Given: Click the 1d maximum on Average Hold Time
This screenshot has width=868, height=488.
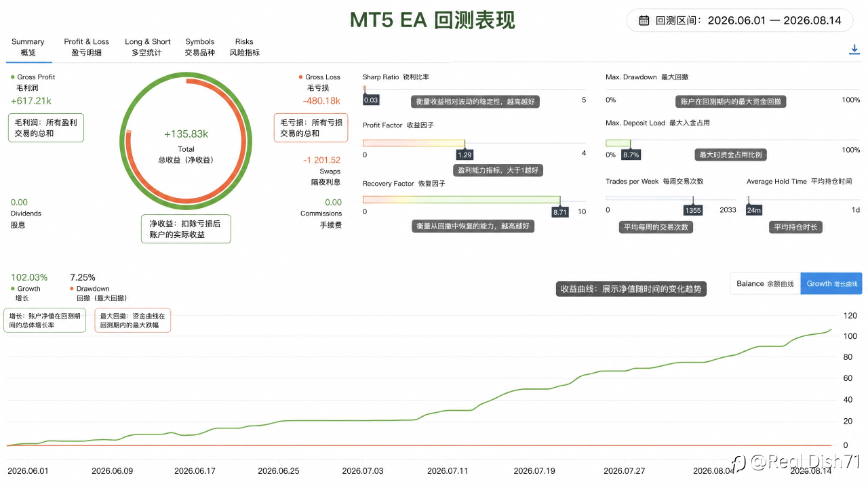Looking at the screenshot, I should click(x=856, y=210).
